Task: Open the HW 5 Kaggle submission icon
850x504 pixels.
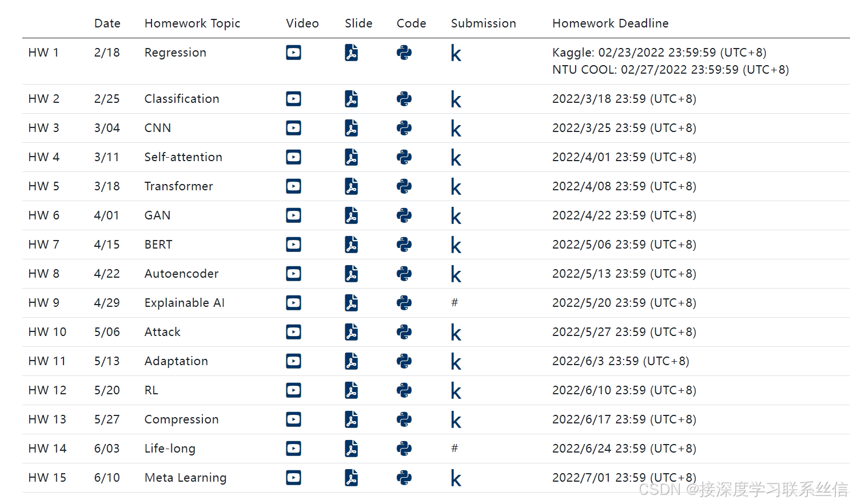Action: [456, 187]
